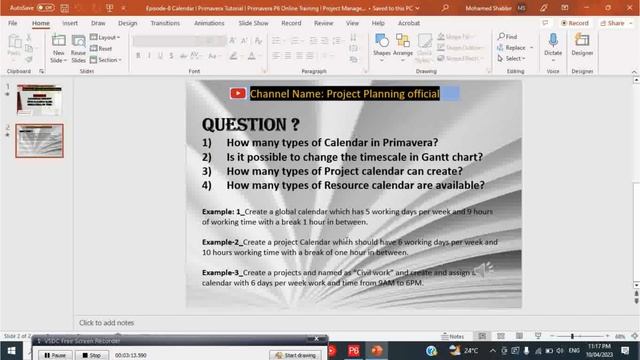
Task: Switch to the Insert tab
Action: pos(70,23)
